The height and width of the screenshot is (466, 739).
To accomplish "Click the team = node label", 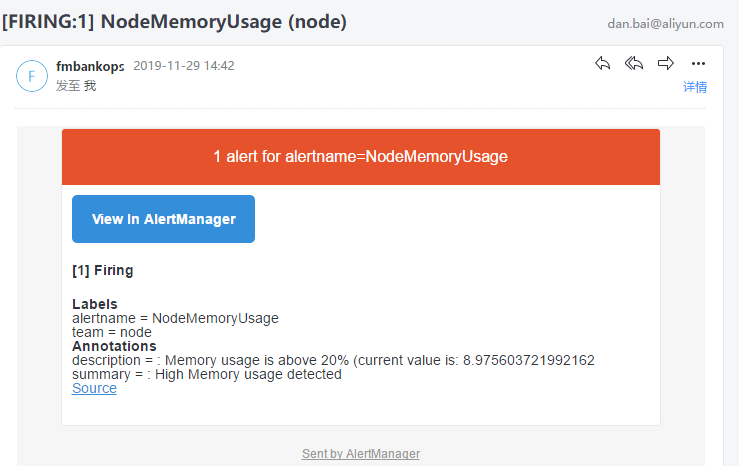I will [x=112, y=332].
